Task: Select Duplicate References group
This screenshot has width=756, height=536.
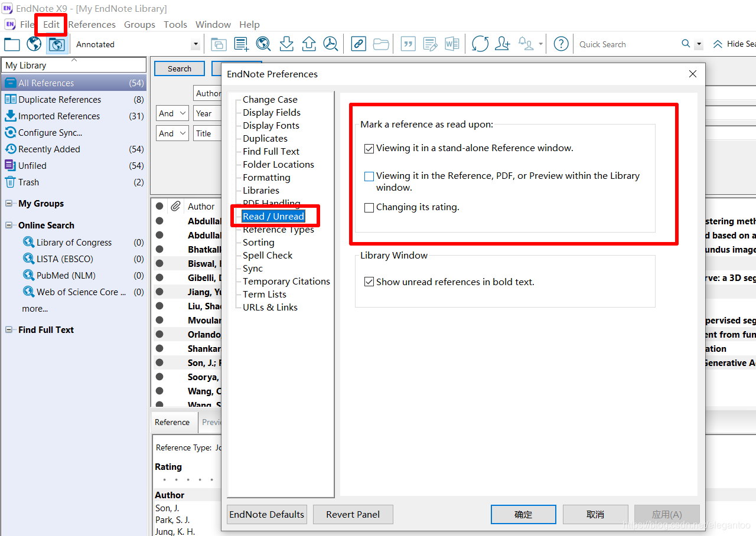Action: click(x=74, y=99)
